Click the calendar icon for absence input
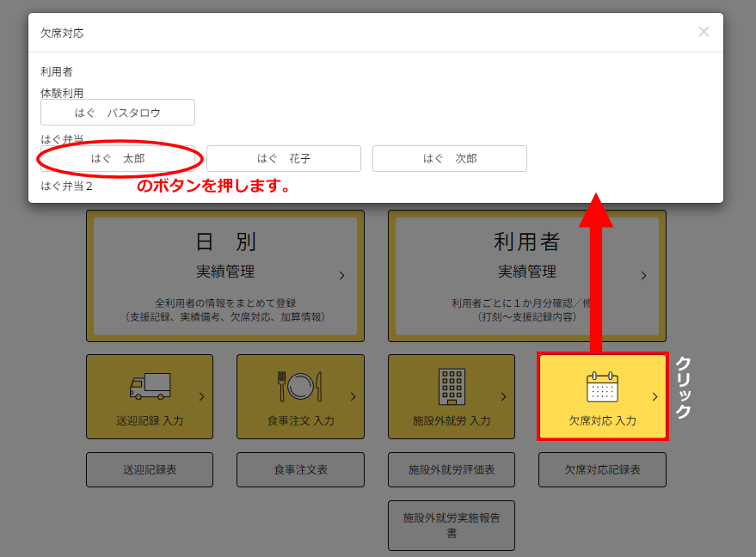Viewport: 756px width, 557px height. pyautogui.click(x=602, y=387)
